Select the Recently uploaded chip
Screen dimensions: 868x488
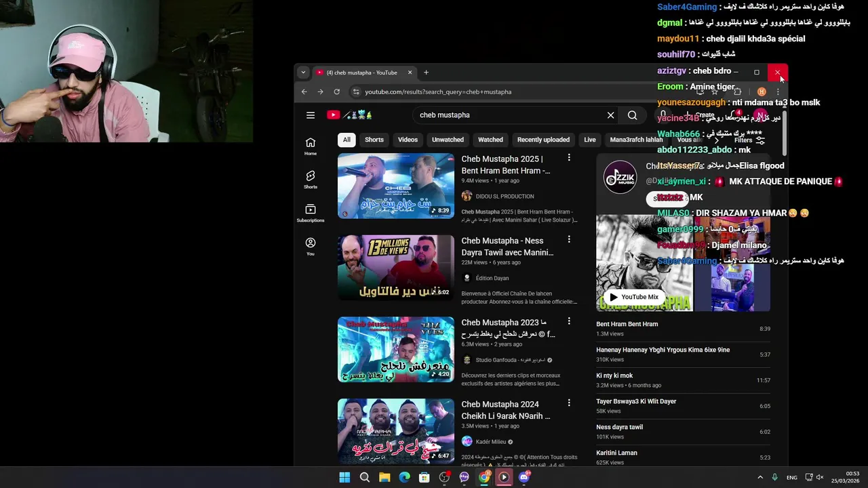(543, 140)
